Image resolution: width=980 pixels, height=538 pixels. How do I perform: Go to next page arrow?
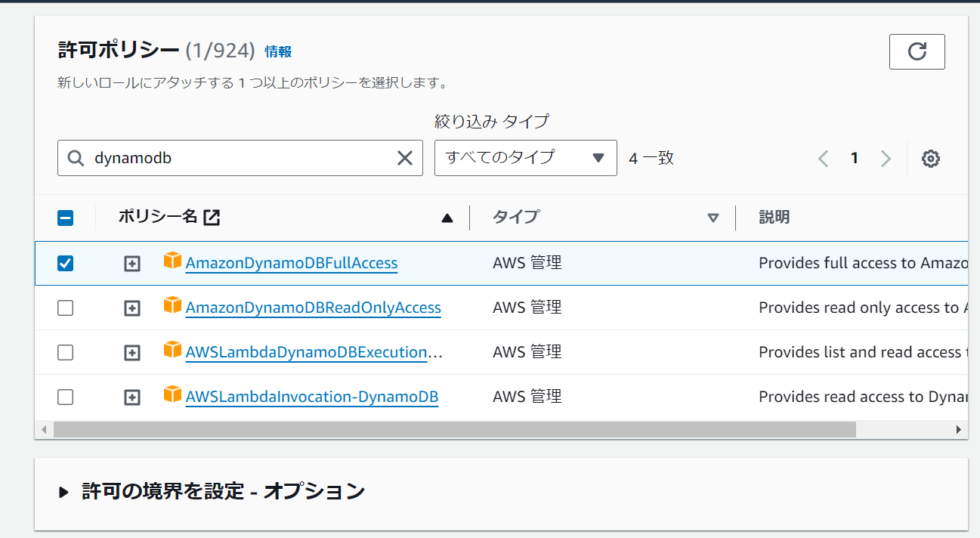pyautogui.click(x=886, y=159)
